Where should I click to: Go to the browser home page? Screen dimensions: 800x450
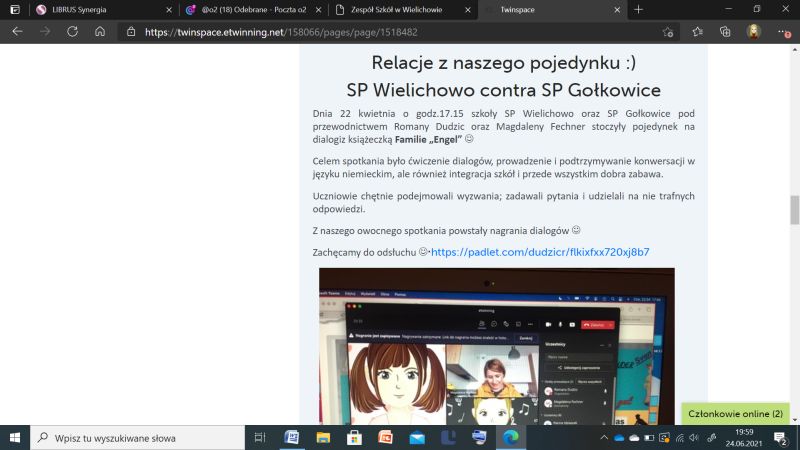point(100,32)
